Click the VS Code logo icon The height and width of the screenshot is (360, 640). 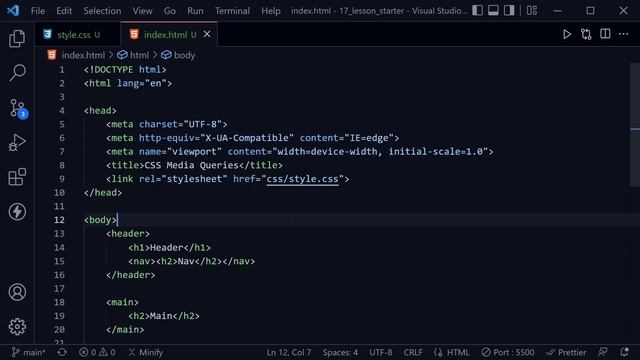click(x=13, y=10)
